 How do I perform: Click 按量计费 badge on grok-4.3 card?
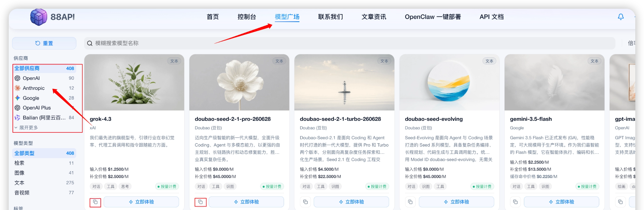point(167,186)
